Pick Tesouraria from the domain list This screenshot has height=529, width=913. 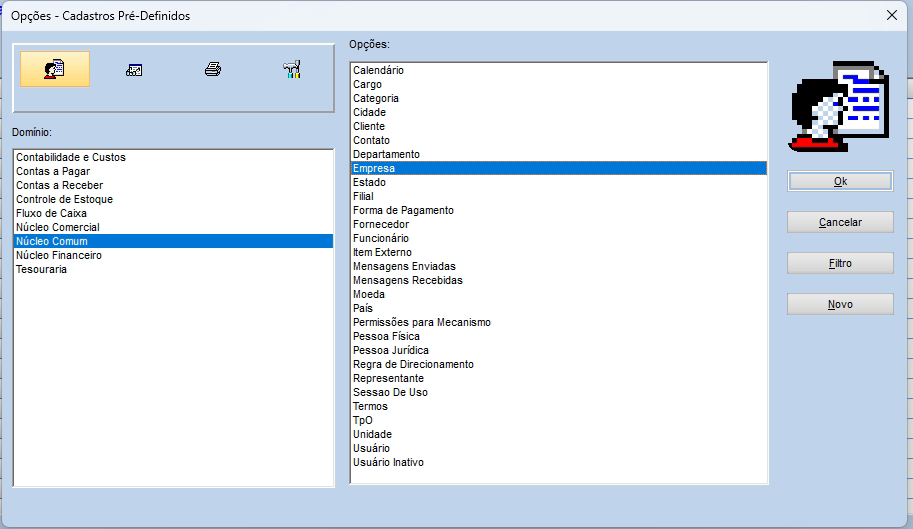42,269
